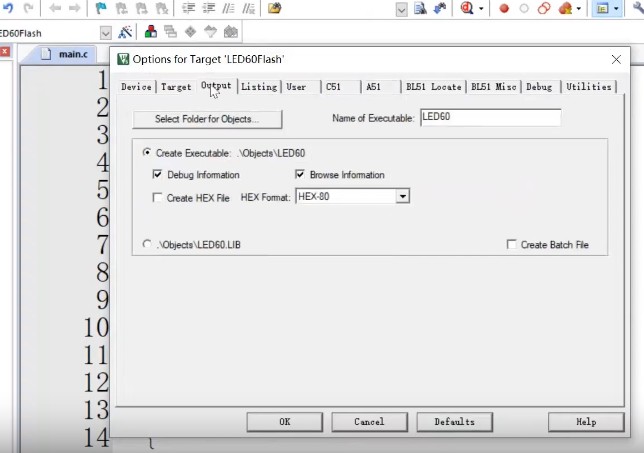Click the Name of Executable input field

point(491,117)
